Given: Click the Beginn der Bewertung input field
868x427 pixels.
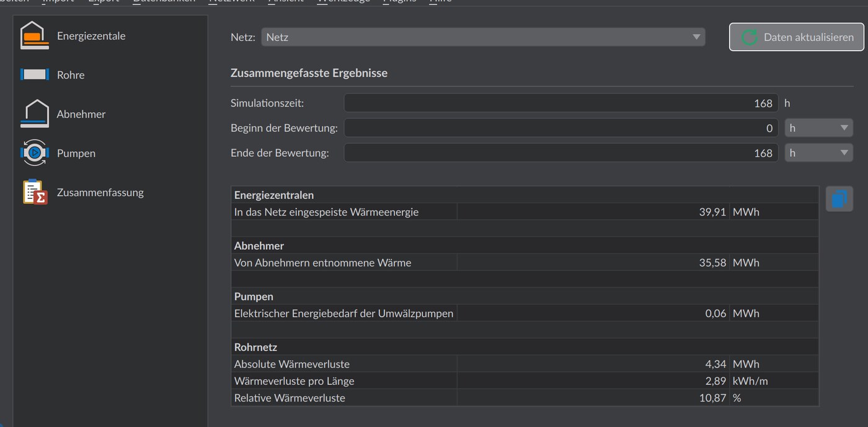Looking at the screenshot, I should coord(561,128).
